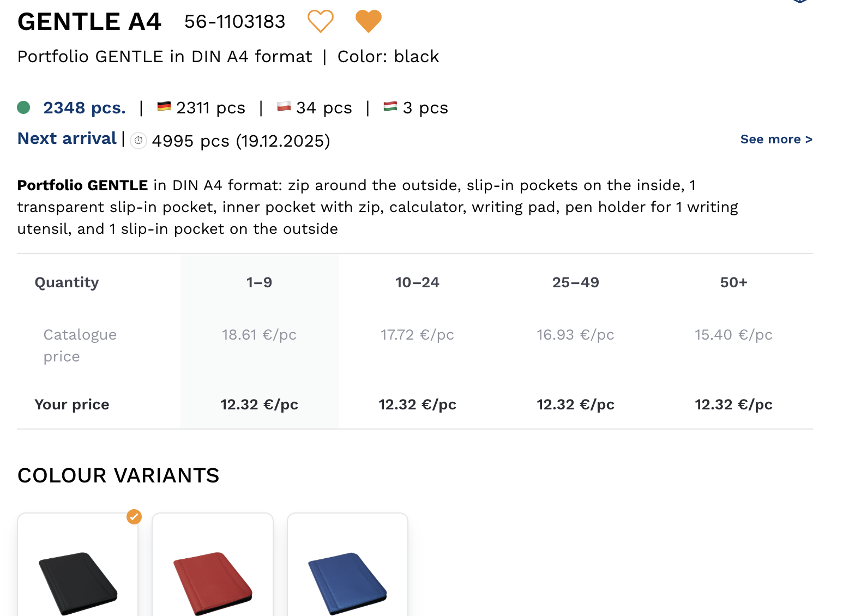The image size is (855, 616).
Task: Click the green stock availability dot
Action: (23, 107)
